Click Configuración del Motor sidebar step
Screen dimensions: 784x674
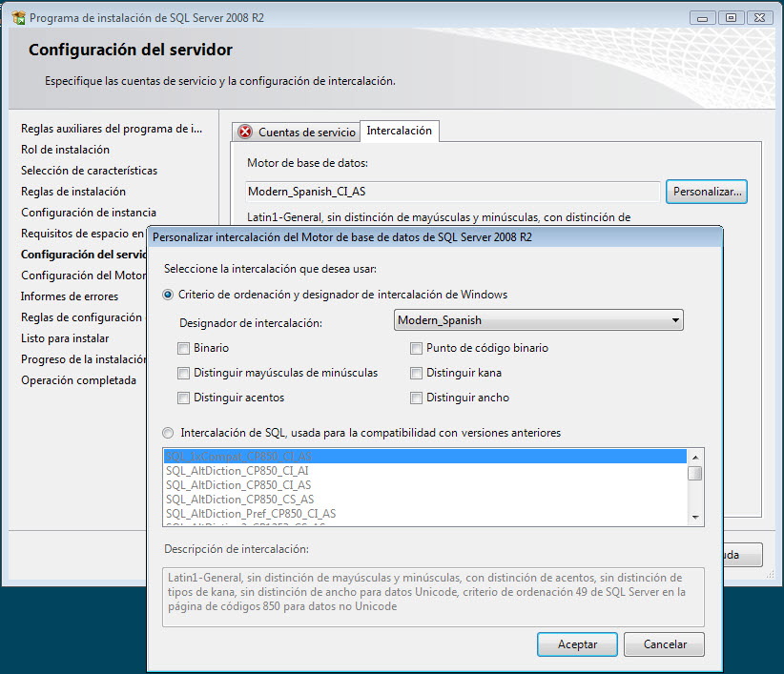click(x=84, y=276)
